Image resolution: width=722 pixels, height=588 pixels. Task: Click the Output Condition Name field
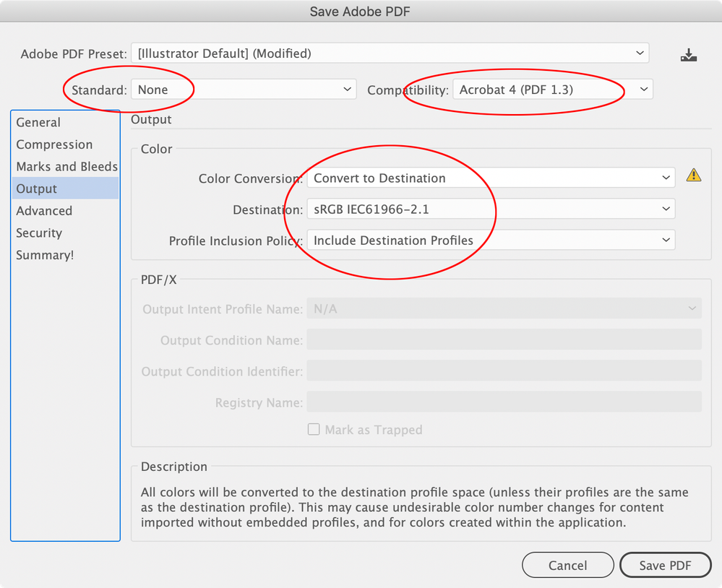pos(504,340)
